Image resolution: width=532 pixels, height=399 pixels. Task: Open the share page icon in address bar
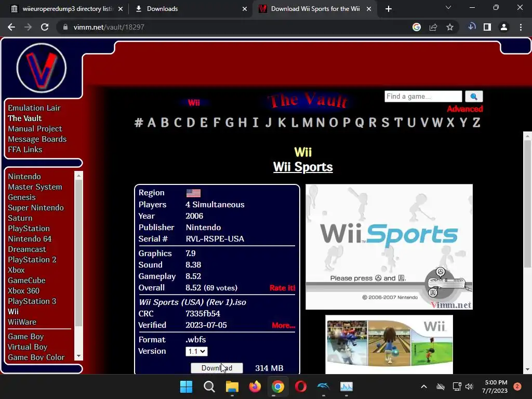433,27
